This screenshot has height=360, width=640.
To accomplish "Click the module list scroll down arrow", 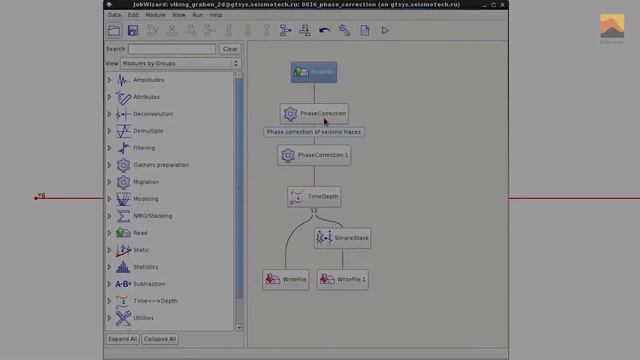I will pyautogui.click(x=239, y=327).
